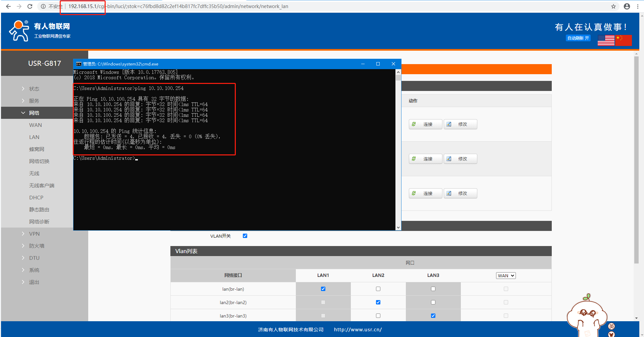Uncheck LAN1 for lan(br-lan) row
The width and height of the screenshot is (644, 337).
pyautogui.click(x=323, y=289)
